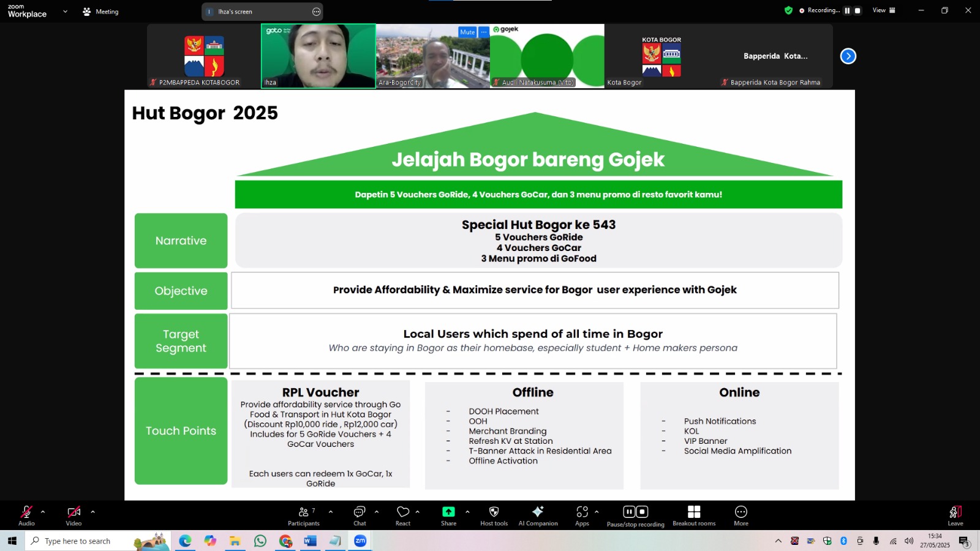Image resolution: width=980 pixels, height=551 pixels.
Task: Open Copilot from the taskbar
Action: click(x=210, y=541)
